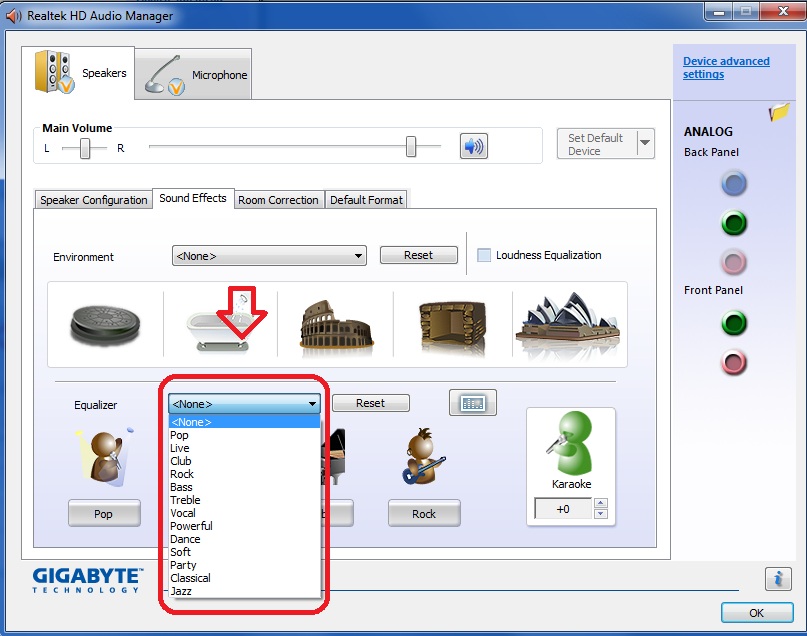Screen dimensions: 807x636
Task: Open the graphic equalizer panel icon
Action: pos(473,403)
